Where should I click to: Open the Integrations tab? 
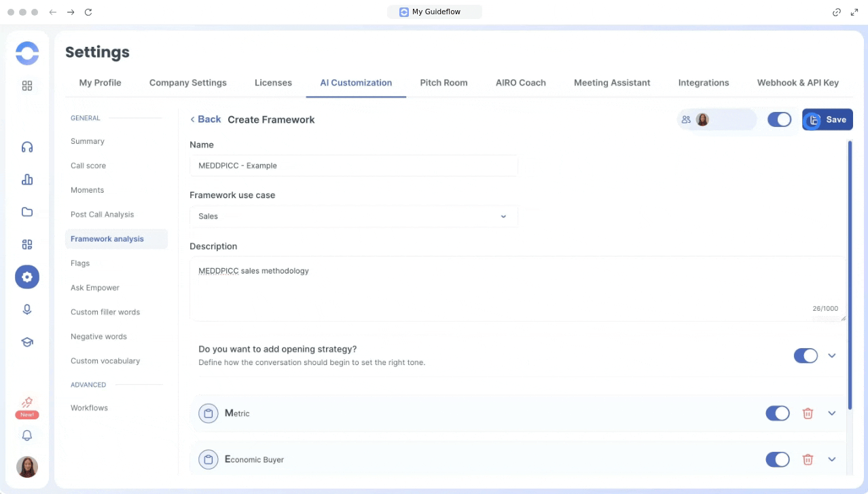pos(703,83)
